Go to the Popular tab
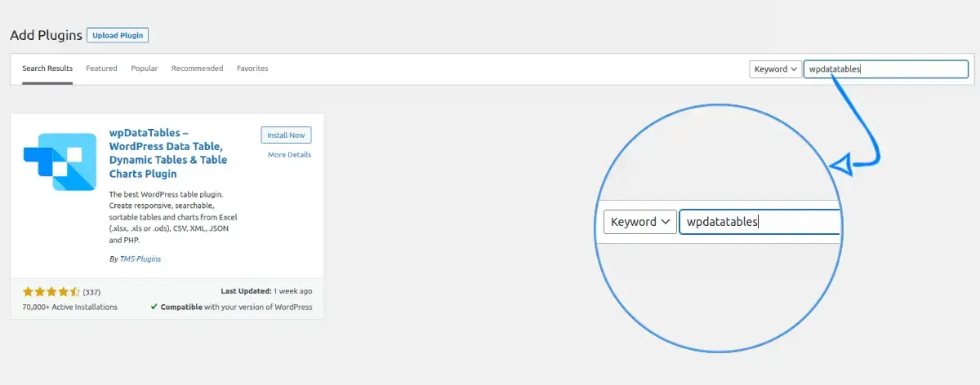Image resolution: width=980 pixels, height=385 pixels. (145, 69)
